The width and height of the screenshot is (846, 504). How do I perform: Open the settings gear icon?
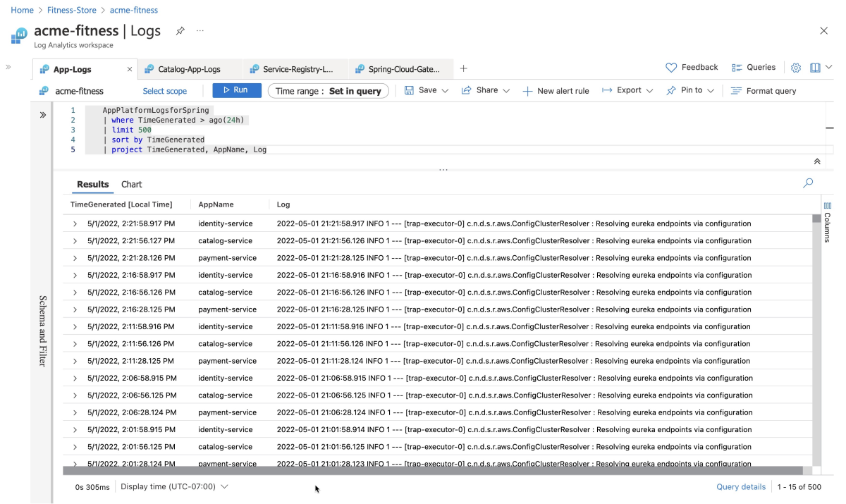pos(796,68)
